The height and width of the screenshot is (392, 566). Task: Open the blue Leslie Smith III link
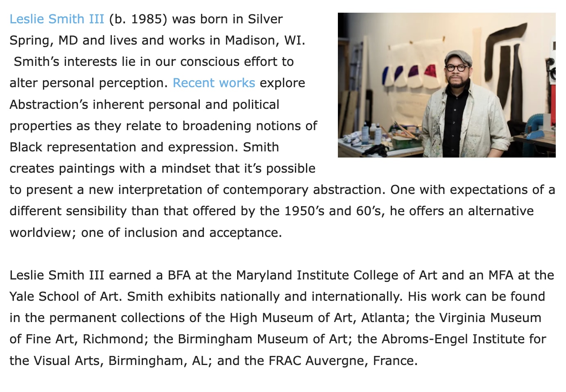(x=57, y=19)
